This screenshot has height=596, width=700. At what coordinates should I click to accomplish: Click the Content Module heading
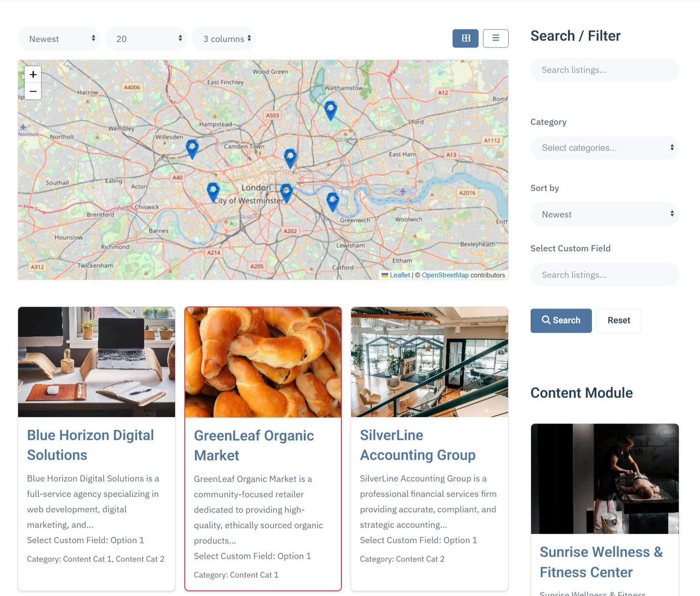pos(581,393)
